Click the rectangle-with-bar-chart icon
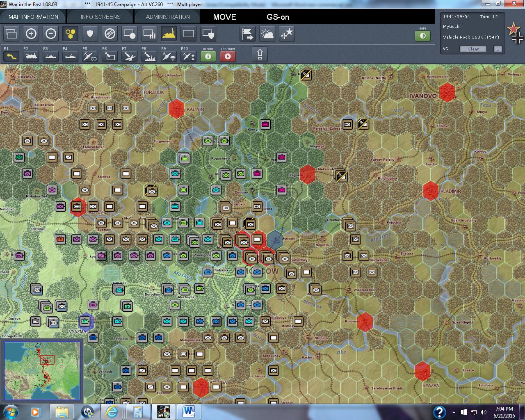Image resolution: width=525 pixels, height=420 pixels. 149,34
